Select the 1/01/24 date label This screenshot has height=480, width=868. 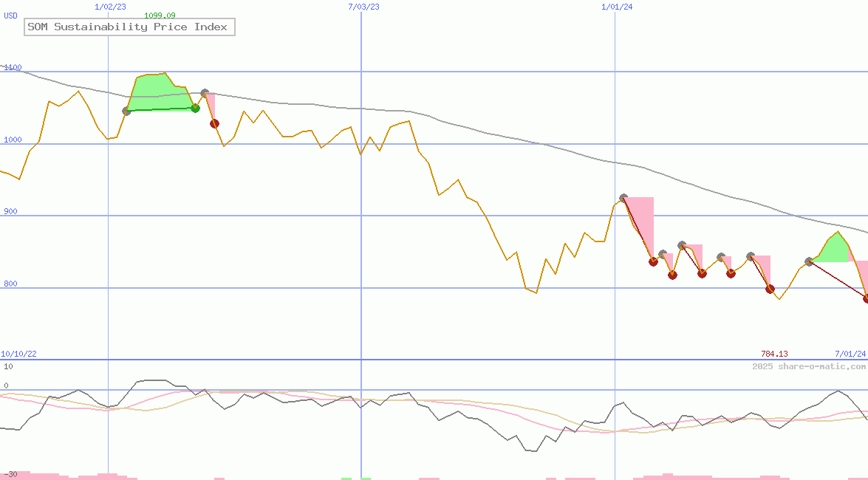617,7
